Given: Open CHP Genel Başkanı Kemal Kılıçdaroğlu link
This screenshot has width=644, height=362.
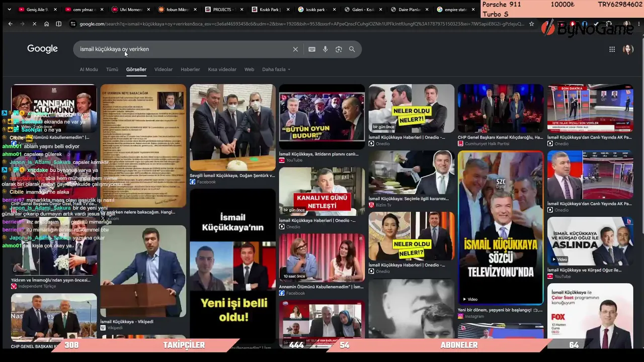Looking at the screenshot, I should click(x=501, y=137).
